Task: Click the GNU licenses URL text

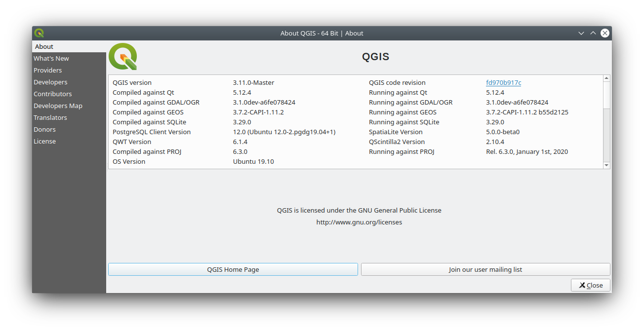Action: (x=359, y=222)
